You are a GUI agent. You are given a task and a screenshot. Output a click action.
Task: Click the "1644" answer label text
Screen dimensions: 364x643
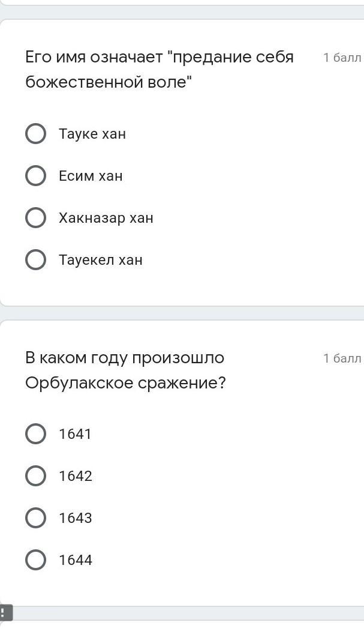(76, 560)
